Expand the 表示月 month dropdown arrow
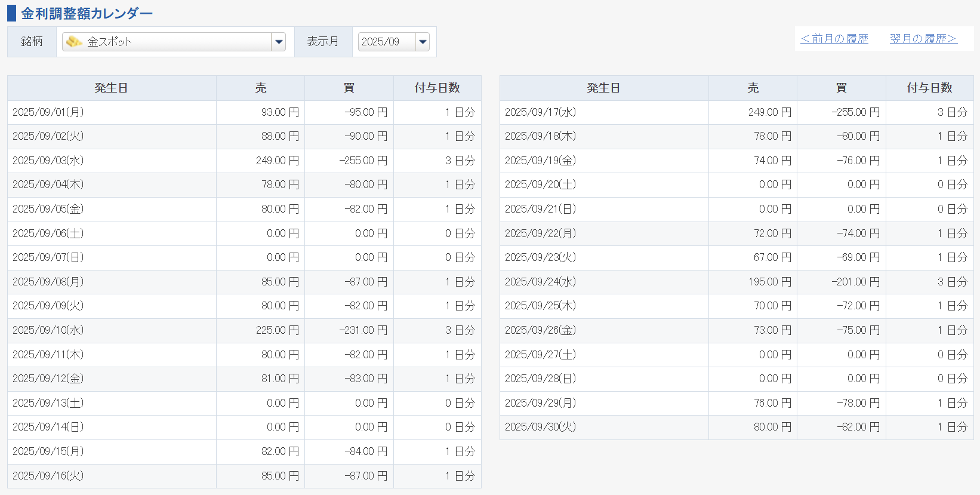This screenshot has width=980, height=495. tap(423, 42)
